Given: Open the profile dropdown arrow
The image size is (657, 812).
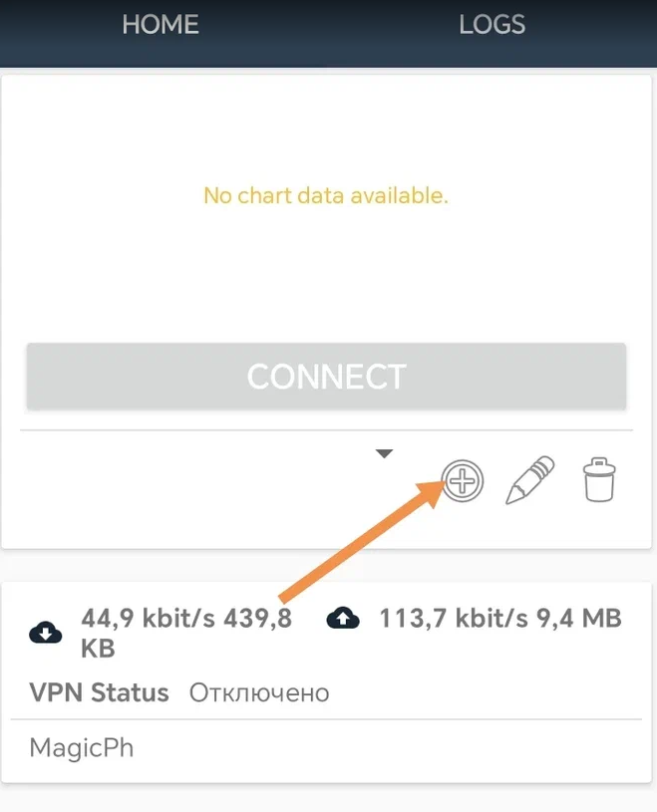Looking at the screenshot, I should click(x=384, y=453).
